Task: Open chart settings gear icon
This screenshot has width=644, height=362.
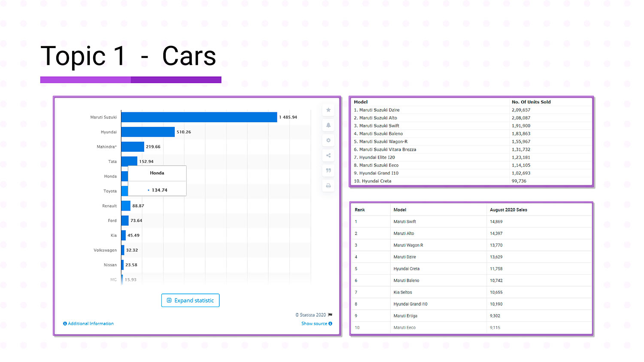Action: point(328,140)
